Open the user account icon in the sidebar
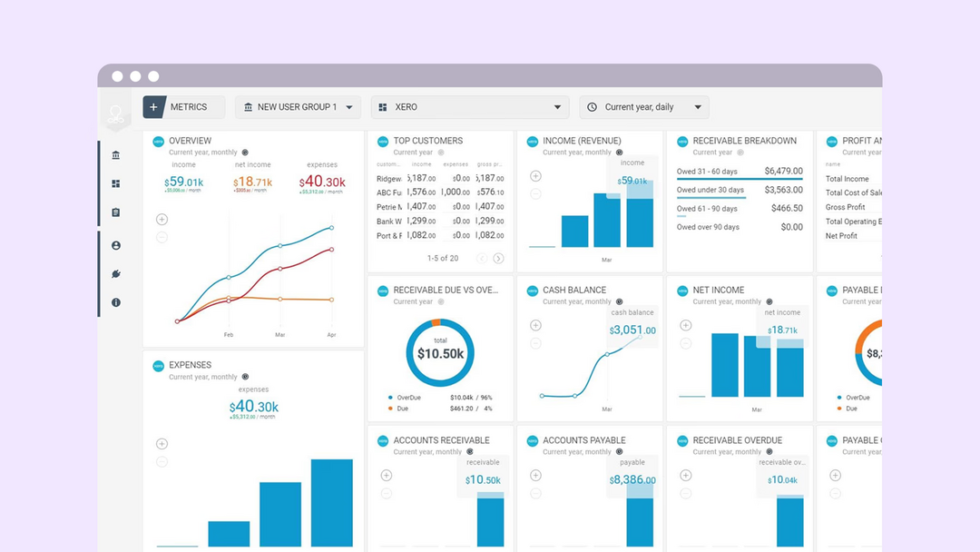 (x=115, y=244)
